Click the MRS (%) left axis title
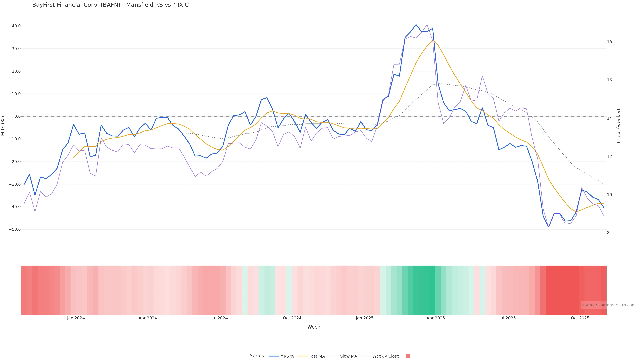Image resolution: width=644 pixels, height=362 pixels. (3, 126)
